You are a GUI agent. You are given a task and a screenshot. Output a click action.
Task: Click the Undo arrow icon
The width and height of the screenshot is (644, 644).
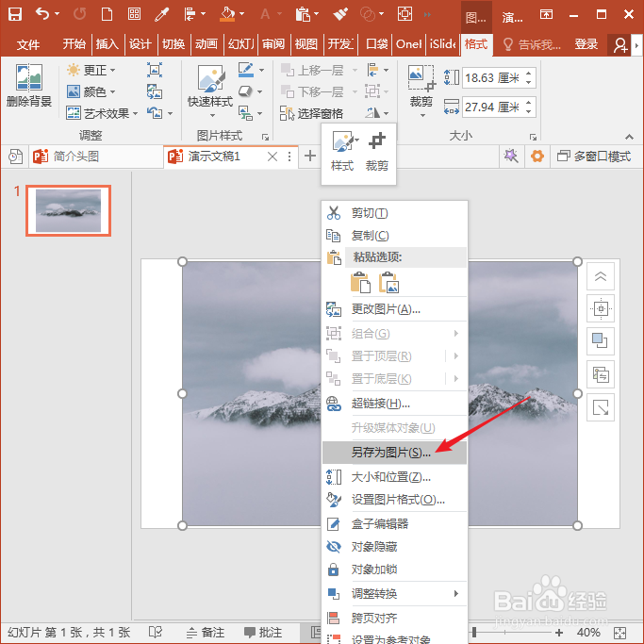pyautogui.click(x=42, y=14)
